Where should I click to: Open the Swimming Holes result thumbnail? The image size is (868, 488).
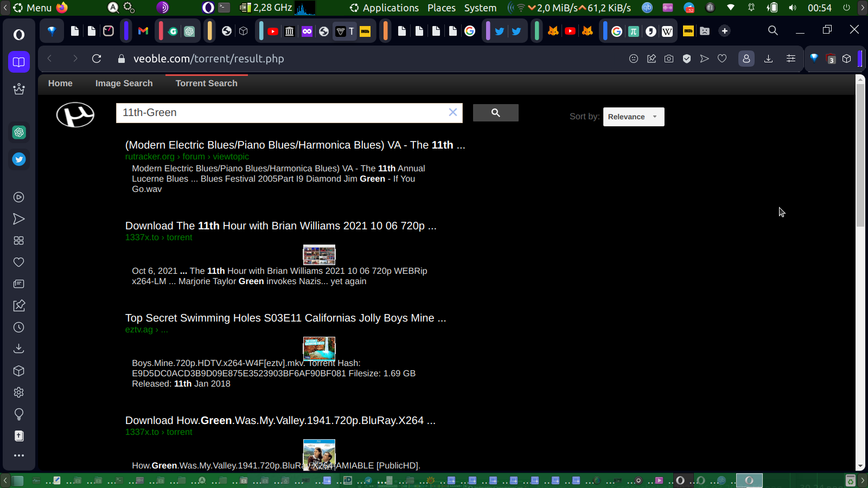click(x=319, y=348)
